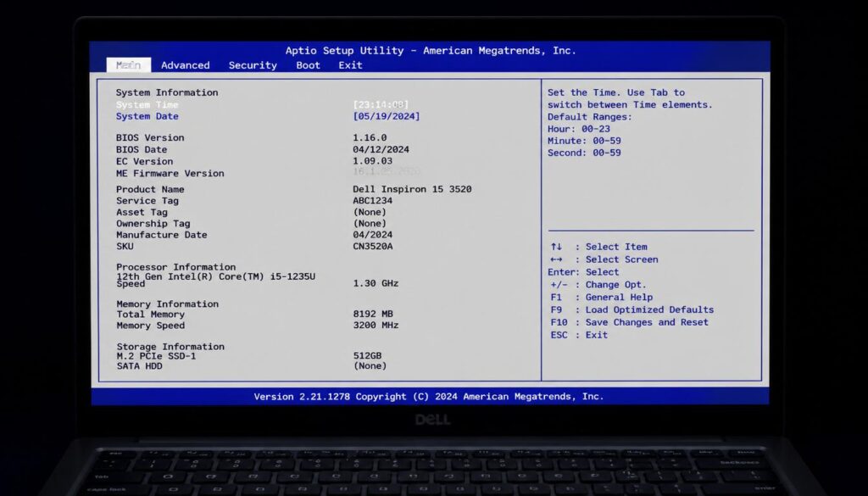The height and width of the screenshot is (496, 868).
Task: Click the SKU value CN3520A
Action: [x=373, y=247]
